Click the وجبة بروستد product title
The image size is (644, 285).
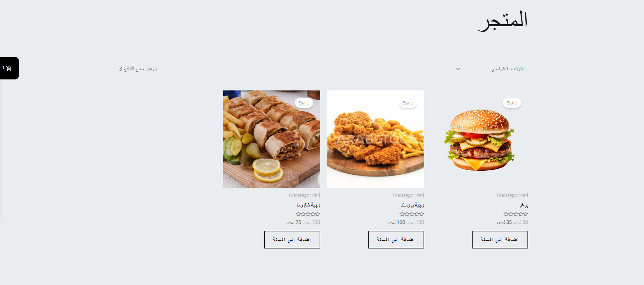coord(412,205)
